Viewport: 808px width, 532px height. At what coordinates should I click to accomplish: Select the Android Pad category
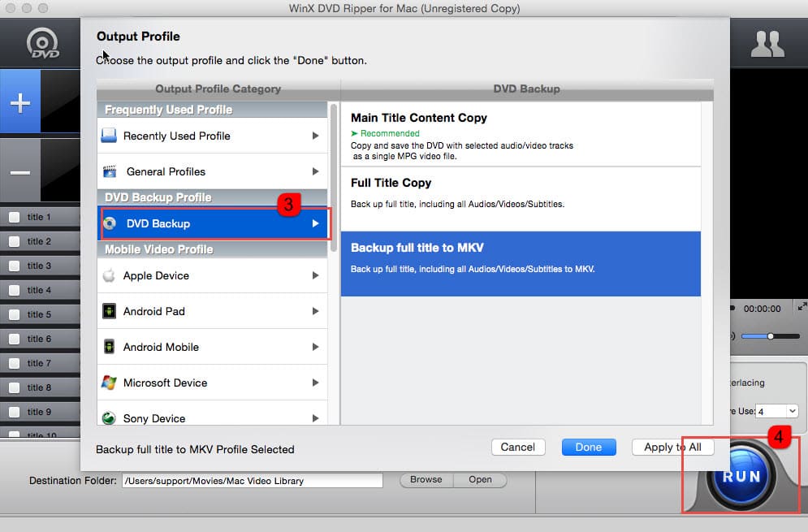(212, 311)
